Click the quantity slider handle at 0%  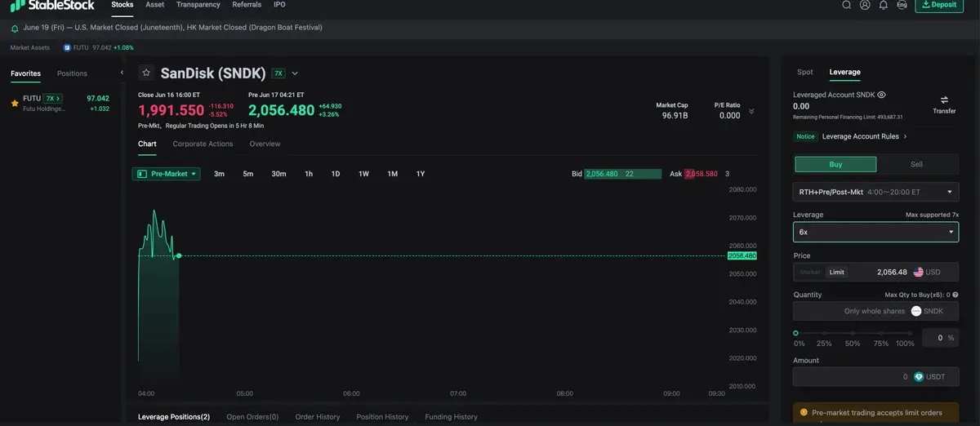point(796,333)
